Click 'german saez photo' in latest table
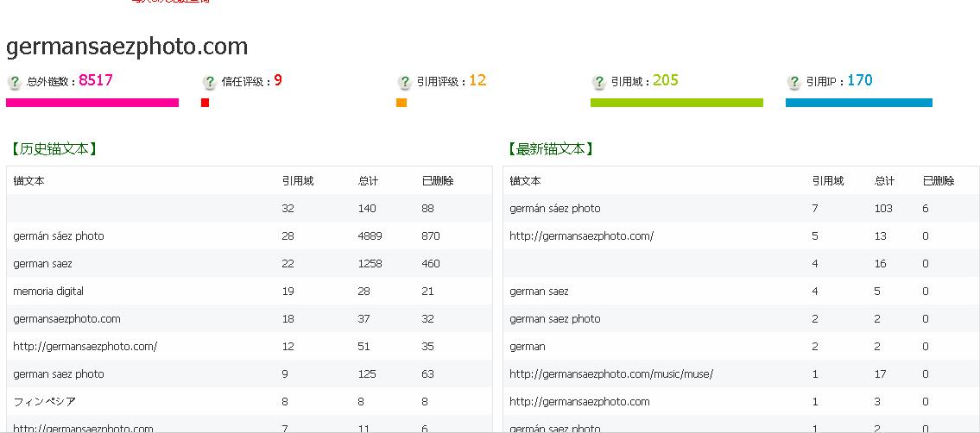Viewport: 980px width, 433px height. (x=555, y=319)
